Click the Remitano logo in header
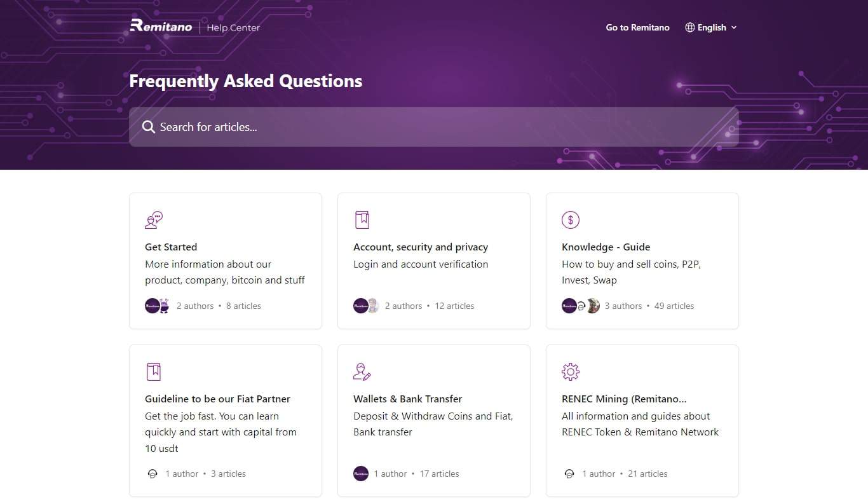 tap(161, 26)
